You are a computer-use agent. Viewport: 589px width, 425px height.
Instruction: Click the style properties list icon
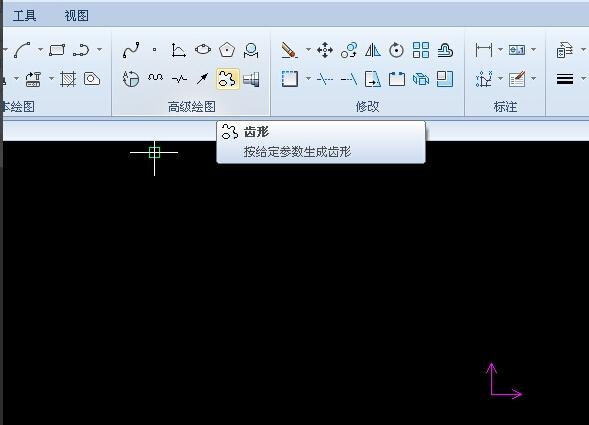click(565, 50)
